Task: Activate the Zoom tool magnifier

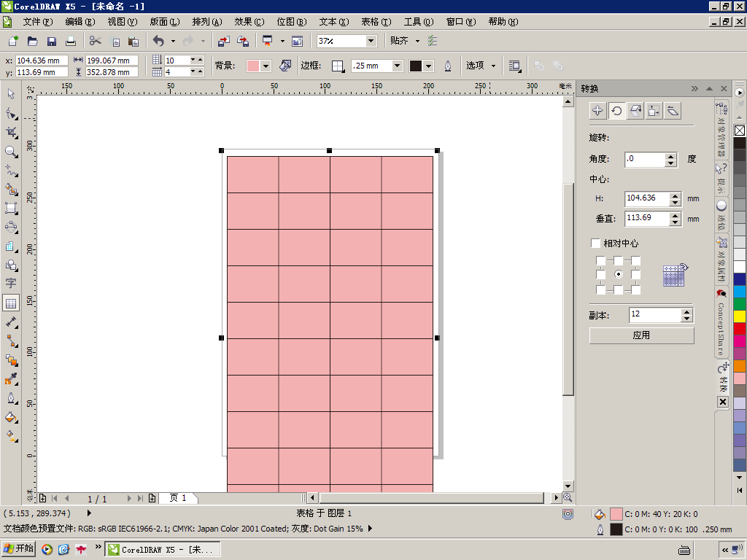Action: pos(11,151)
